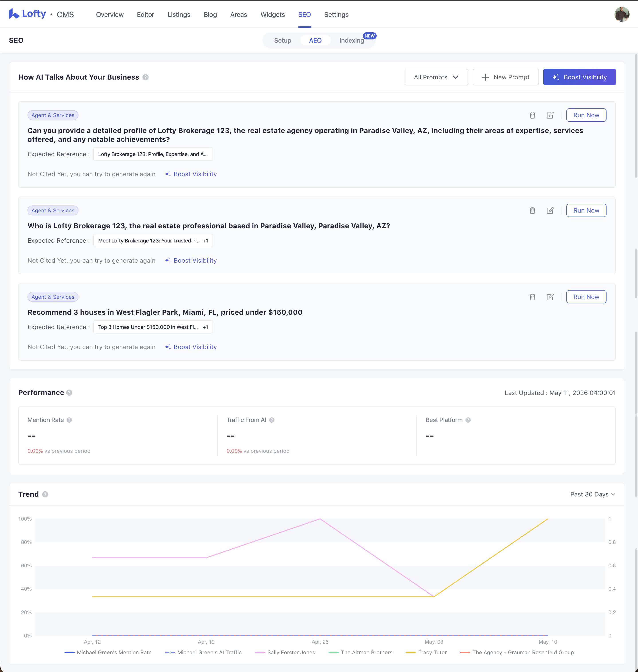This screenshot has height=672, width=638.
Task: Click the Lofty logo
Action: tap(27, 14)
